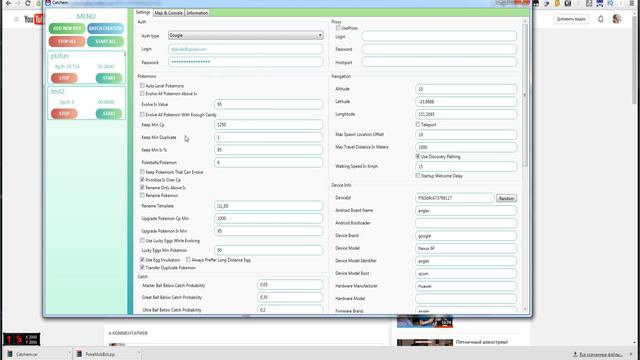Screen dimensions: 640x360
Task: Enable the Rename Pokemon checkbox
Action: pyautogui.click(x=142, y=195)
